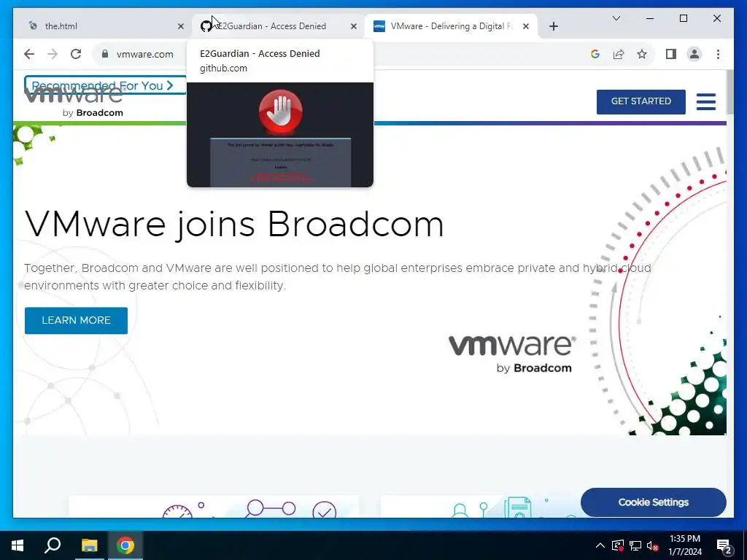This screenshot has width=747, height=560.
Task: Show hidden system tray icons
Action: (600, 545)
